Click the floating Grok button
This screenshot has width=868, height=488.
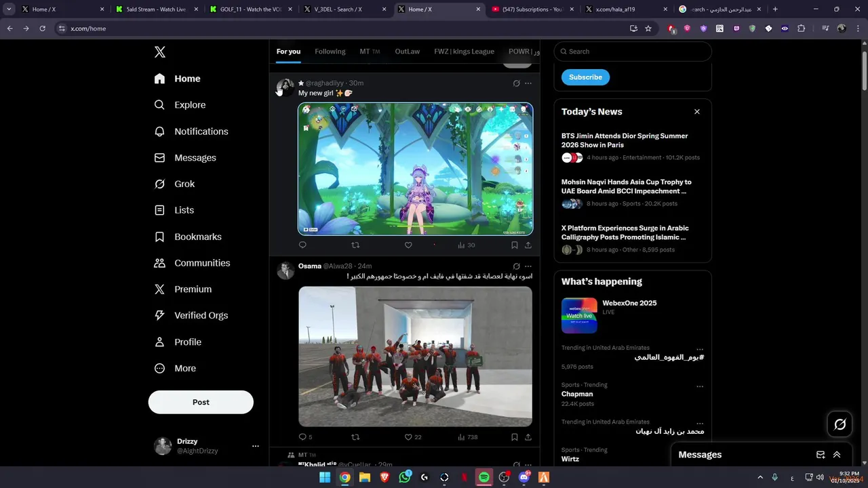click(840, 424)
